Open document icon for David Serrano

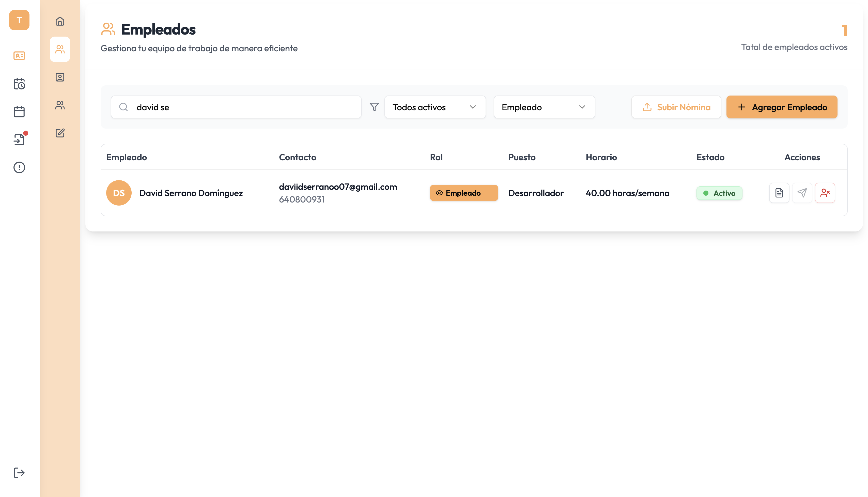coord(779,193)
